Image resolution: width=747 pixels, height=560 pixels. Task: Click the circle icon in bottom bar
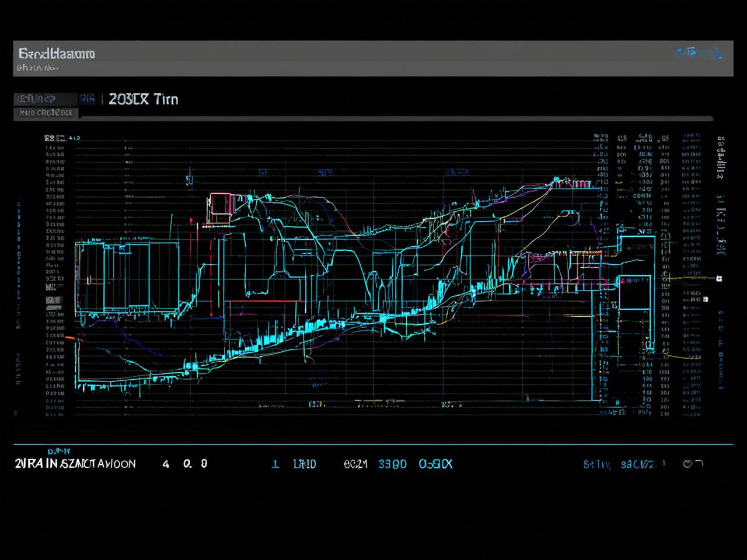tap(689, 464)
